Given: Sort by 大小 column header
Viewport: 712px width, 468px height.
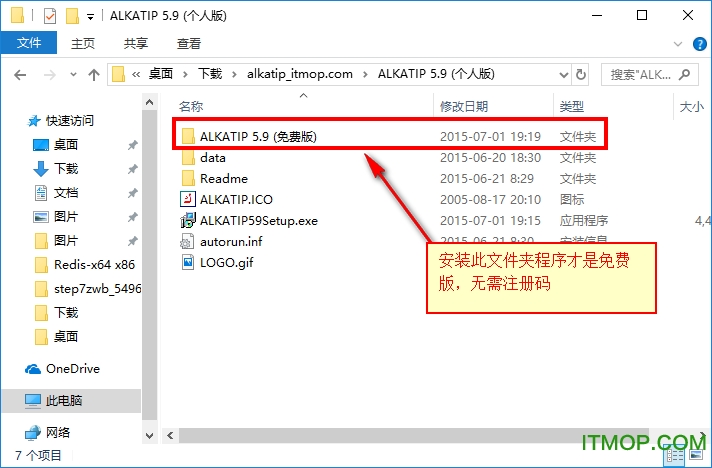Looking at the screenshot, I should (692, 107).
